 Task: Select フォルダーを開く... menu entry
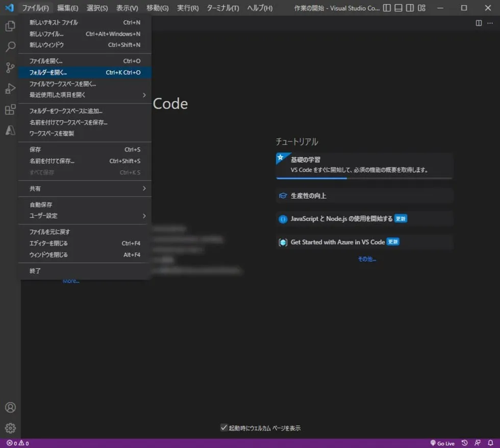(85, 72)
